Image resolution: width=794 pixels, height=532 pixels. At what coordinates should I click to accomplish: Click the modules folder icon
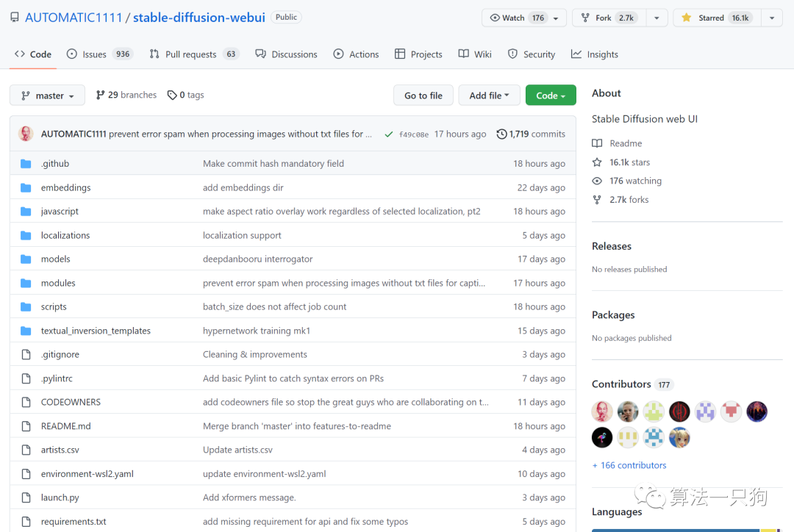point(26,283)
